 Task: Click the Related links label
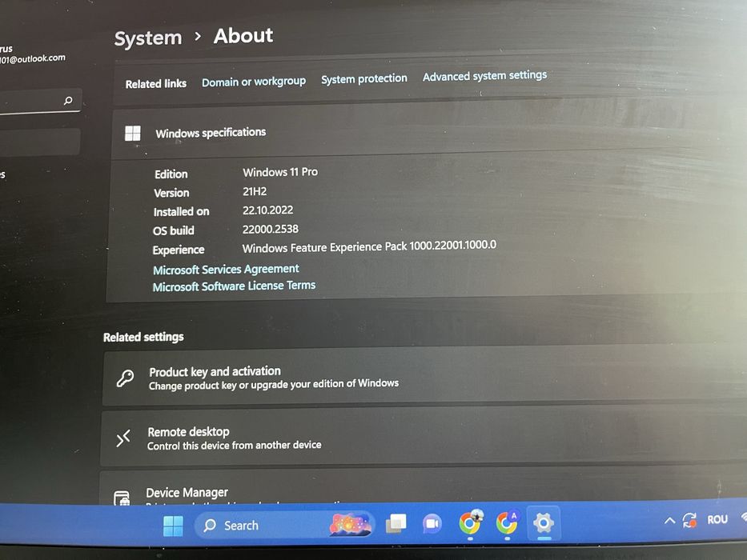156,84
